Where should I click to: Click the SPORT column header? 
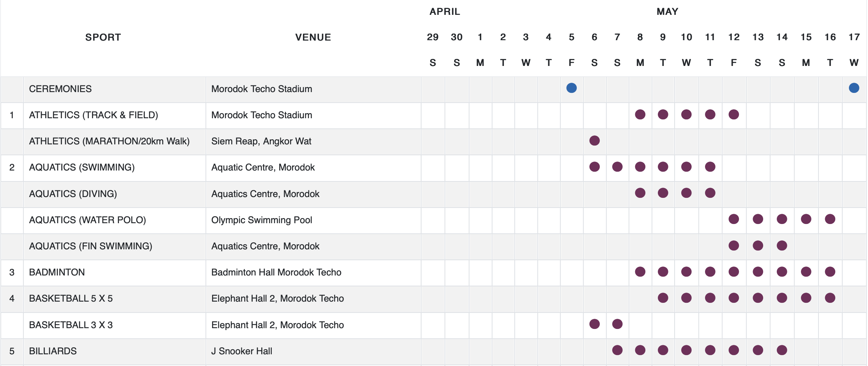(x=103, y=37)
